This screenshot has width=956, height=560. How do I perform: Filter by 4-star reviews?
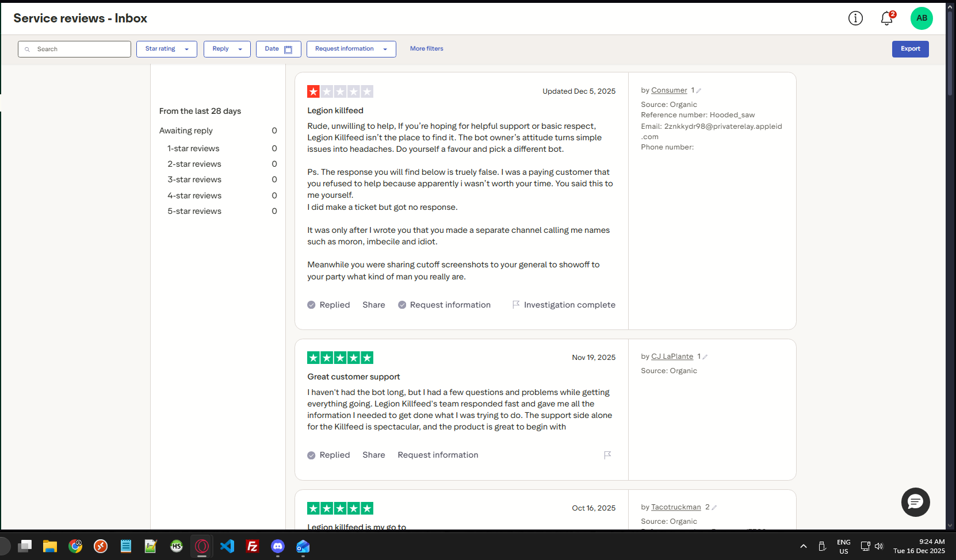pyautogui.click(x=222, y=195)
